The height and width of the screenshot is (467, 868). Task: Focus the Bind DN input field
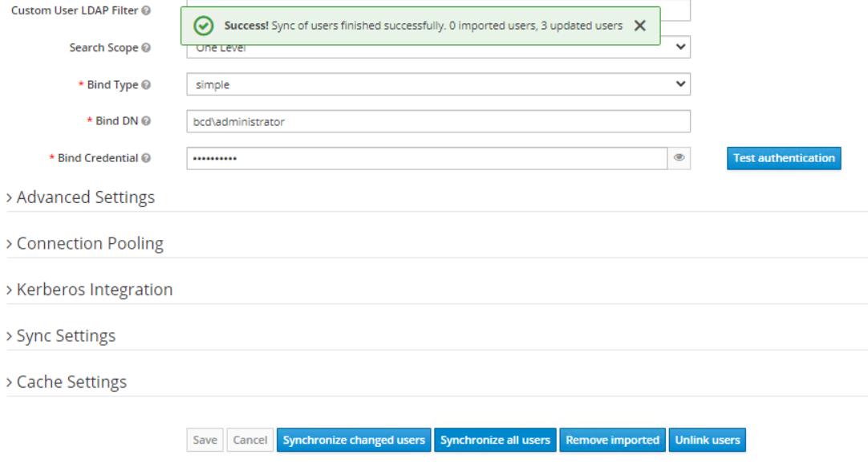[439, 121]
